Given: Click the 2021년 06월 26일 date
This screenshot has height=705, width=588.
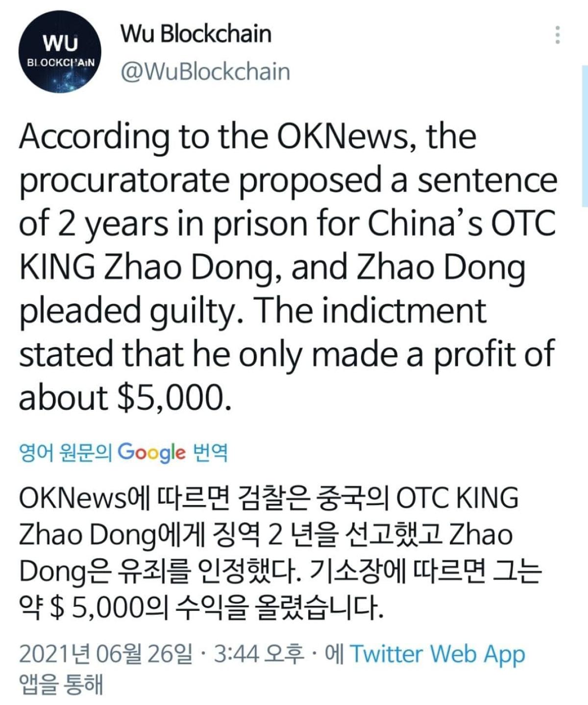Looking at the screenshot, I should tap(106, 654).
